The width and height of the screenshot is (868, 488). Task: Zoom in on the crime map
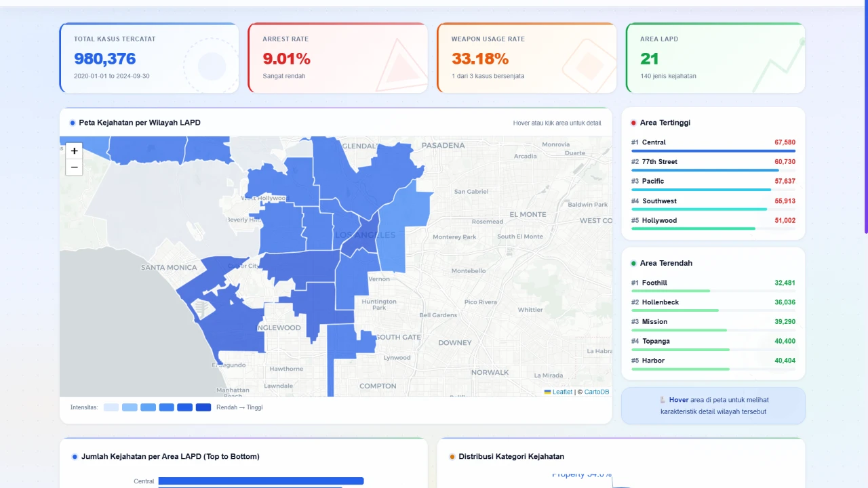pos(74,151)
